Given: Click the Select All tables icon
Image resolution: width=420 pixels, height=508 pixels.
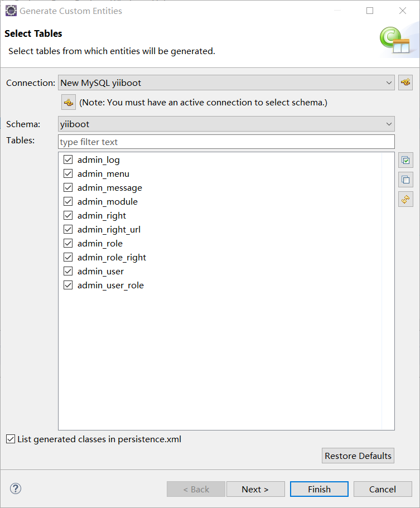Looking at the screenshot, I should 405,160.
